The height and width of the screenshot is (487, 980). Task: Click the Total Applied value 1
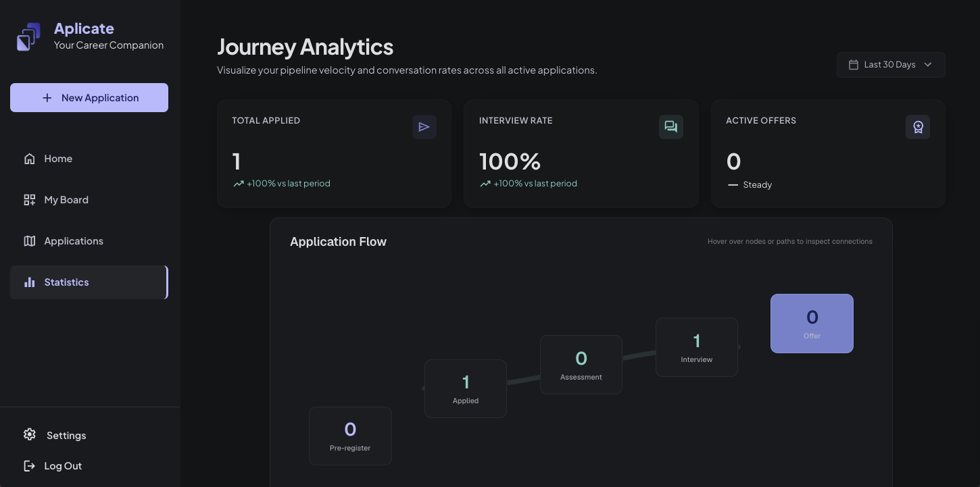coord(237,161)
